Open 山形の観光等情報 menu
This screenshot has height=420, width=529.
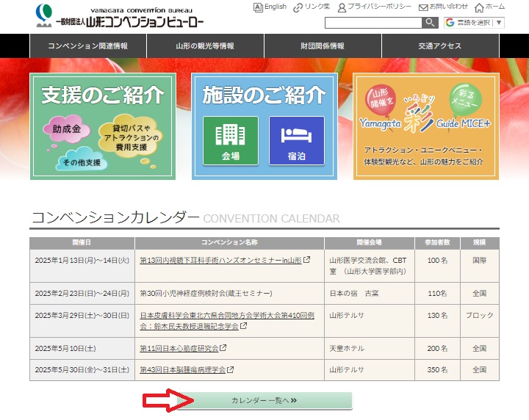(205, 46)
